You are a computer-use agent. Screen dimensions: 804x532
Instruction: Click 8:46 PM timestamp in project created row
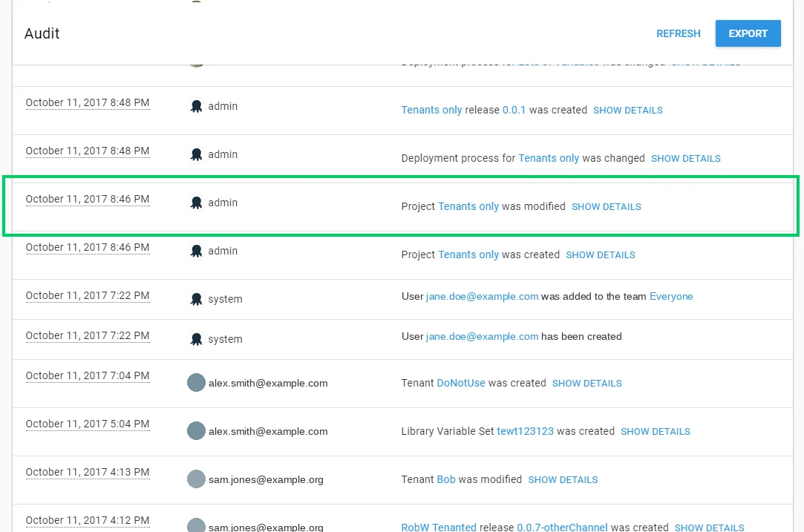click(x=88, y=247)
